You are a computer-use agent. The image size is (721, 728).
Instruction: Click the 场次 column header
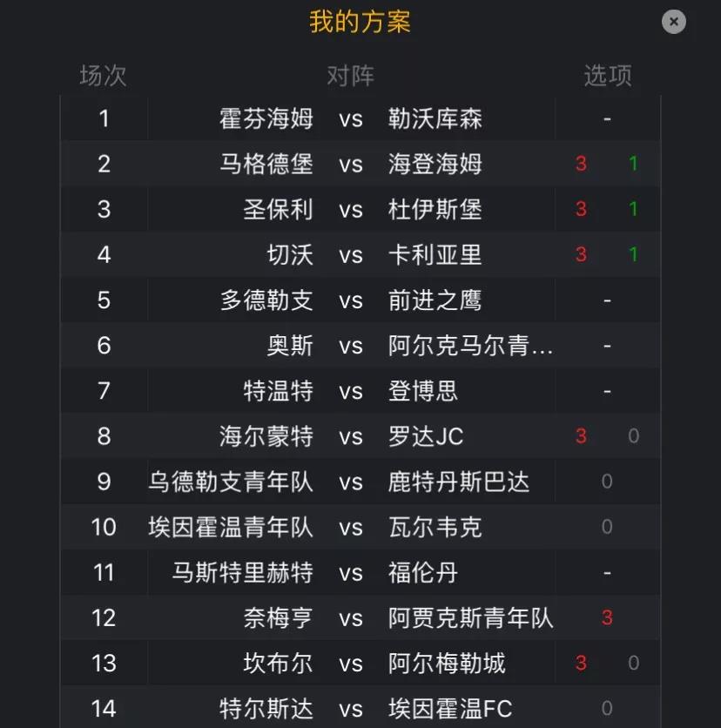click(103, 75)
